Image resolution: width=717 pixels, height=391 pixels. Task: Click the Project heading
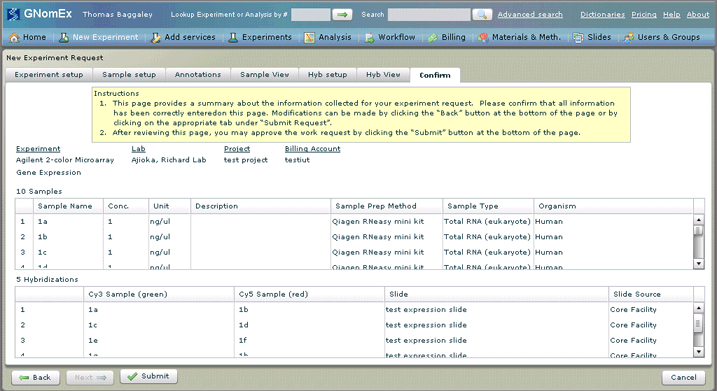tap(237, 149)
